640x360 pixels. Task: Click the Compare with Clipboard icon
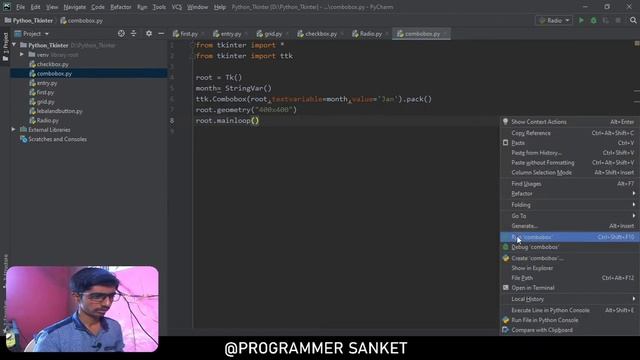(x=505, y=330)
